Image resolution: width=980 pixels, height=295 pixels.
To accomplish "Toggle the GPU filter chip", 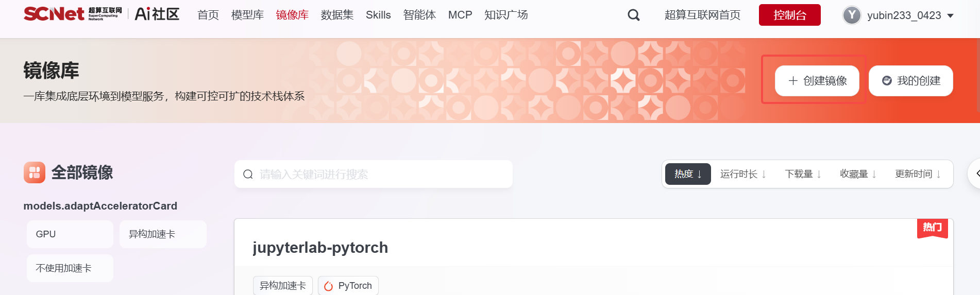I will point(70,234).
